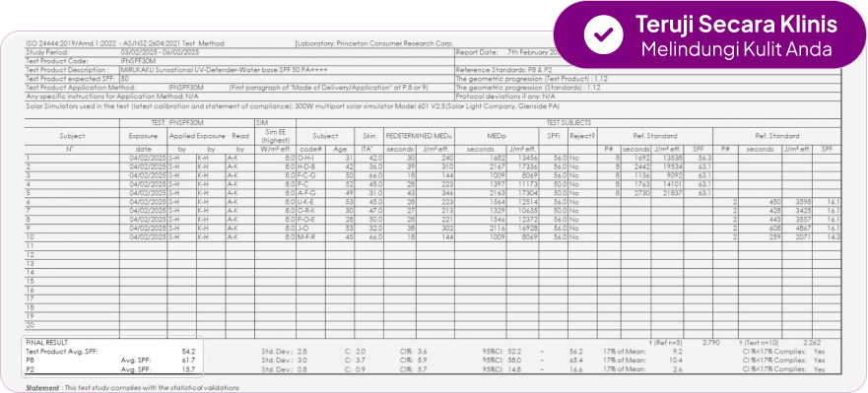Click the "Reference Standards: P8 & P2" text
Image resolution: width=868 pixels, height=393 pixels.
(x=502, y=70)
